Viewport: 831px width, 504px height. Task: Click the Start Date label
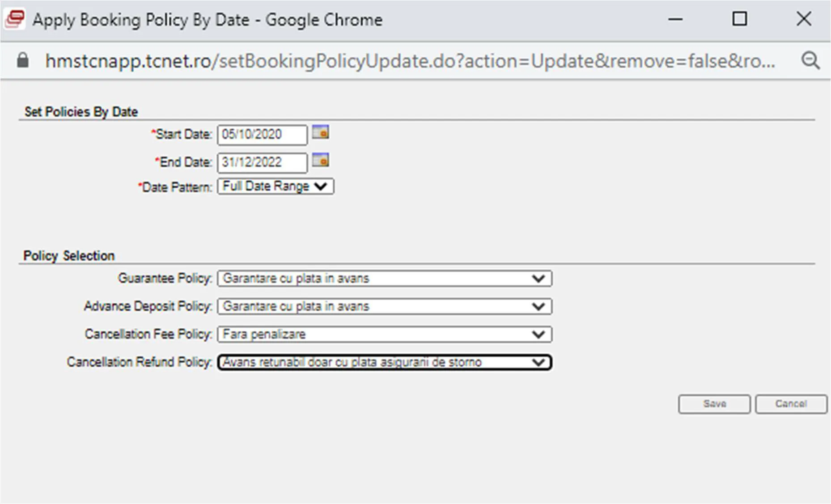coord(182,134)
